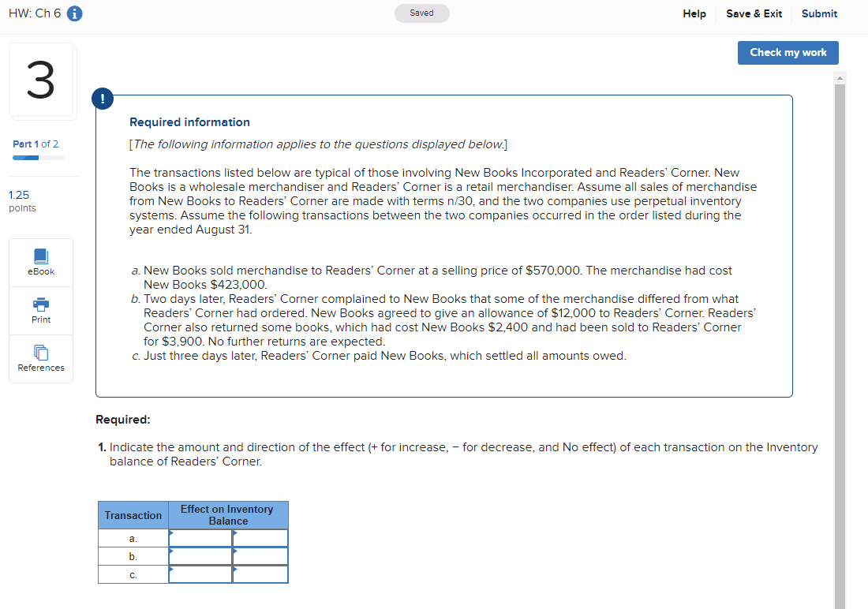
Task: Click the Part 1 of 2 label
Action: pos(36,144)
